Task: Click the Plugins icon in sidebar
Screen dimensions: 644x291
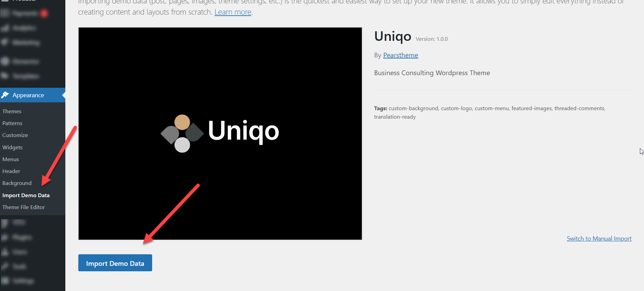Action: click(x=5, y=237)
